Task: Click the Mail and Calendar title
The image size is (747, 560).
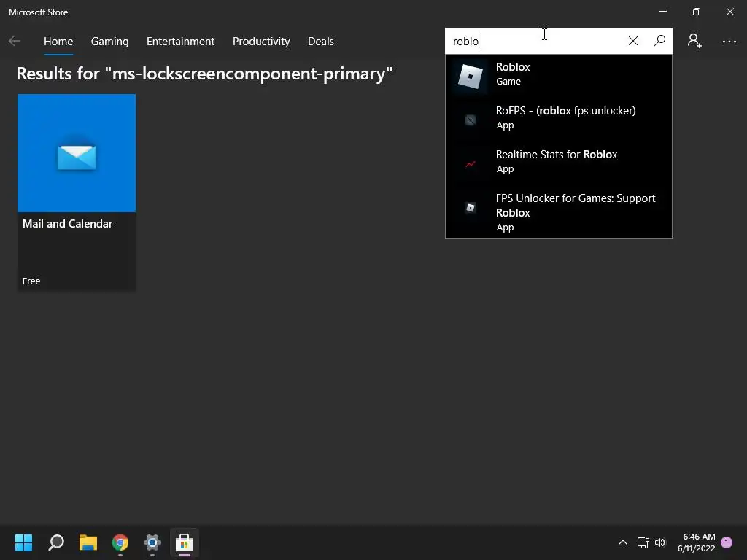Action: pyautogui.click(x=67, y=224)
